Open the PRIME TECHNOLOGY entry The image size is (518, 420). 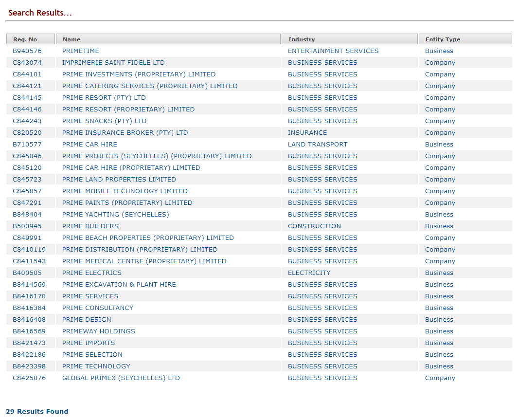(96, 366)
